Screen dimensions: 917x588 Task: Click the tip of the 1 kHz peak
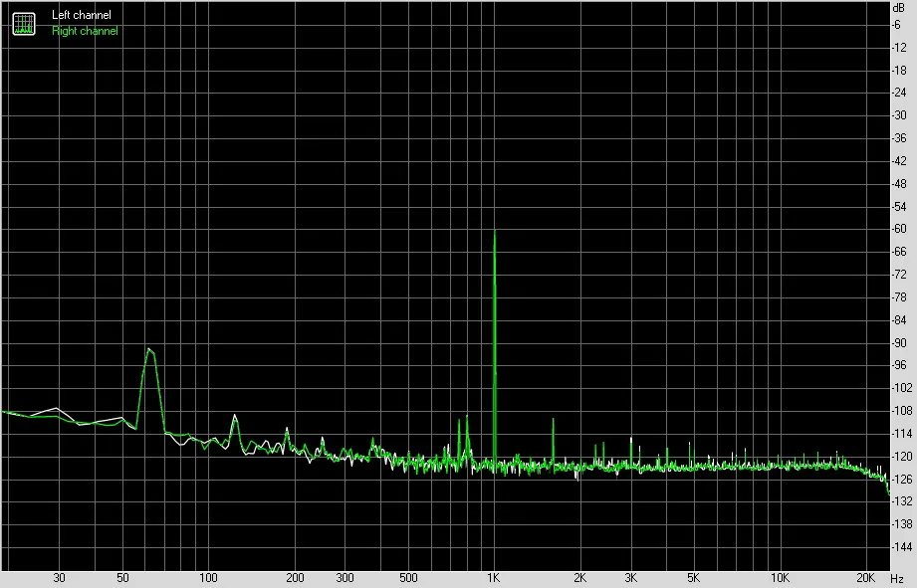495,232
